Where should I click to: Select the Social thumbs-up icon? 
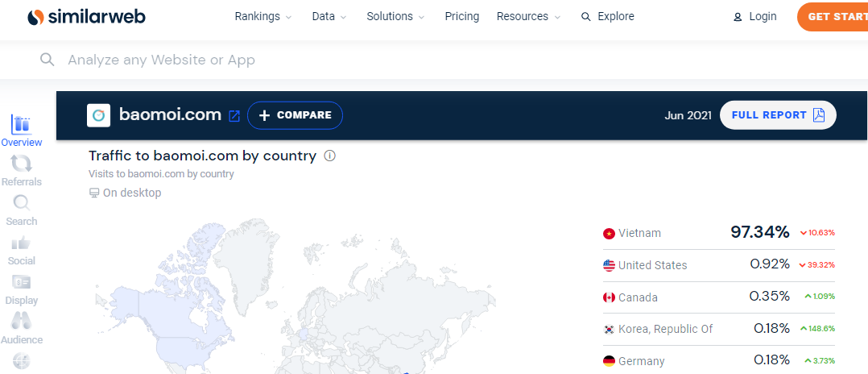tap(21, 243)
